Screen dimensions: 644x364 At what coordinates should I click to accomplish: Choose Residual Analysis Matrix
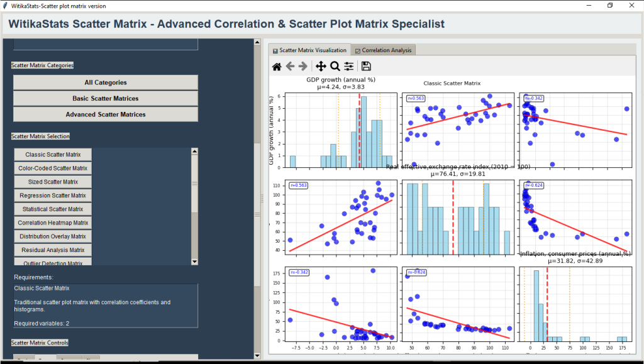pyautogui.click(x=53, y=250)
